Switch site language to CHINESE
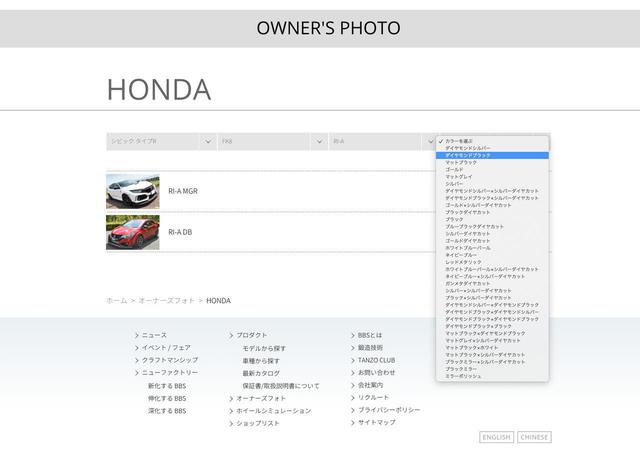This screenshot has width=640, height=463. (534, 437)
